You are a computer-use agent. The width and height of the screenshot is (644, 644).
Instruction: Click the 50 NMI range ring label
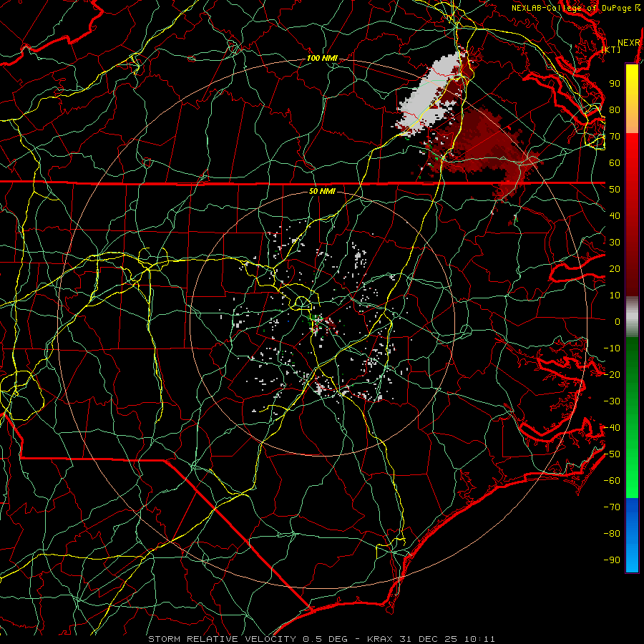tap(323, 191)
